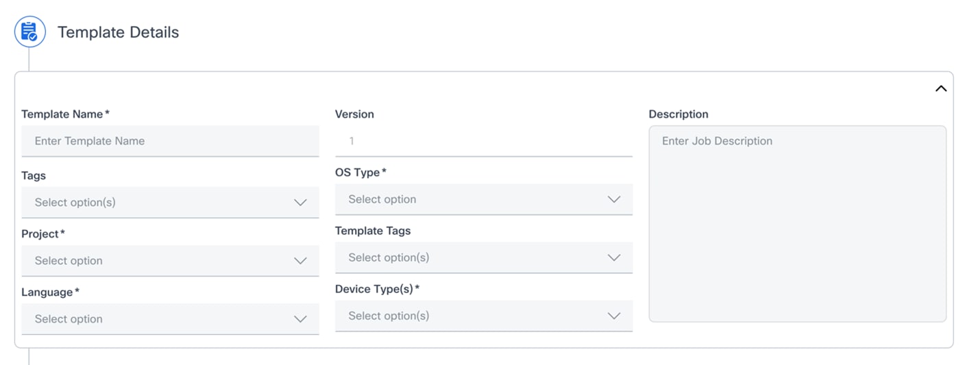980x365 pixels.
Task: Select the placeholder text in the Tags field
Action: tap(75, 203)
